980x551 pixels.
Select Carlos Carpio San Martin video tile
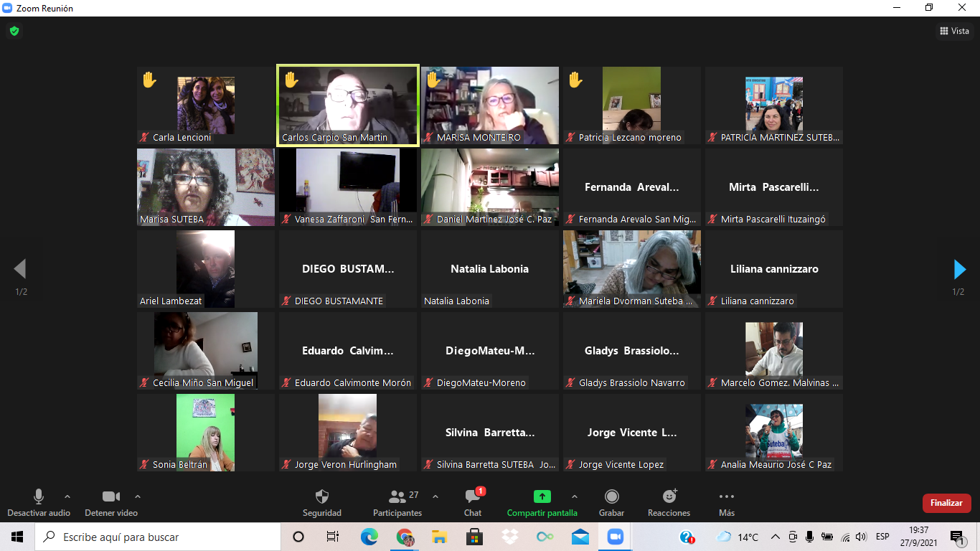click(348, 105)
